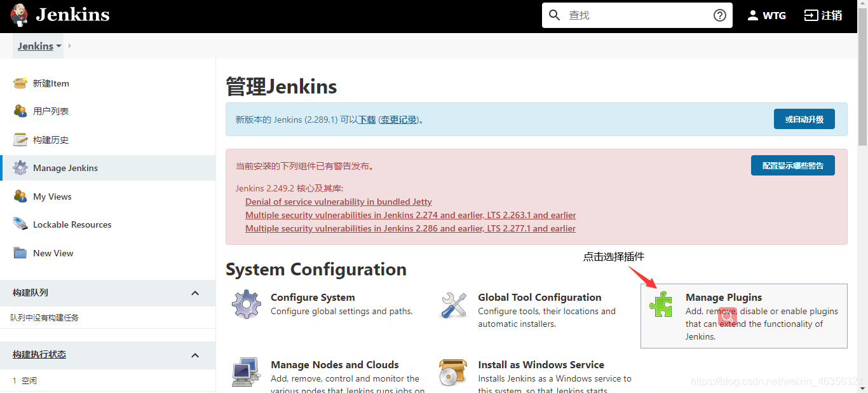Click the 新建Item folder icon
The width and height of the screenshot is (868, 393).
(20, 83)
